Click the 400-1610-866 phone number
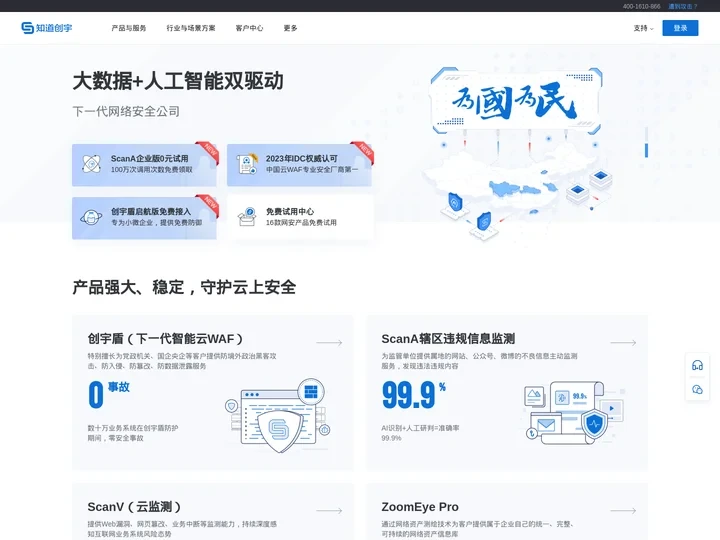The height and width of the screenshot is (540, 720). pos(641,6)
